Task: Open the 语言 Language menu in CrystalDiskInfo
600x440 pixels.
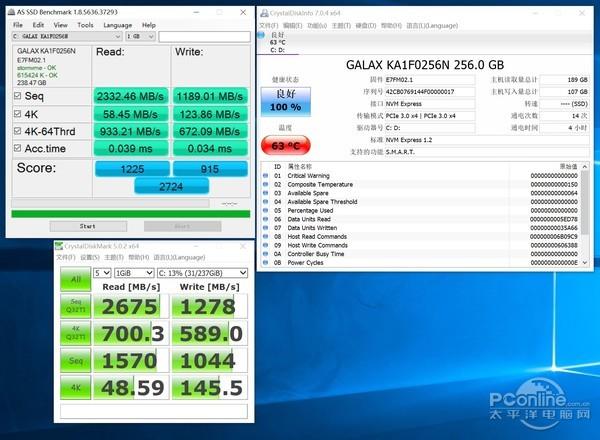Action: 432,25
